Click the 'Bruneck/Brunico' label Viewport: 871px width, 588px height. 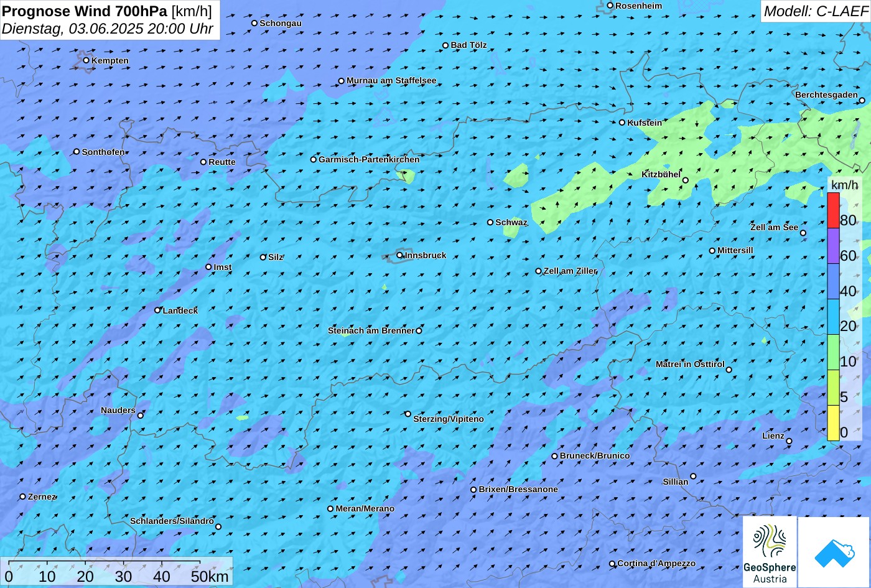coord(595,455)
